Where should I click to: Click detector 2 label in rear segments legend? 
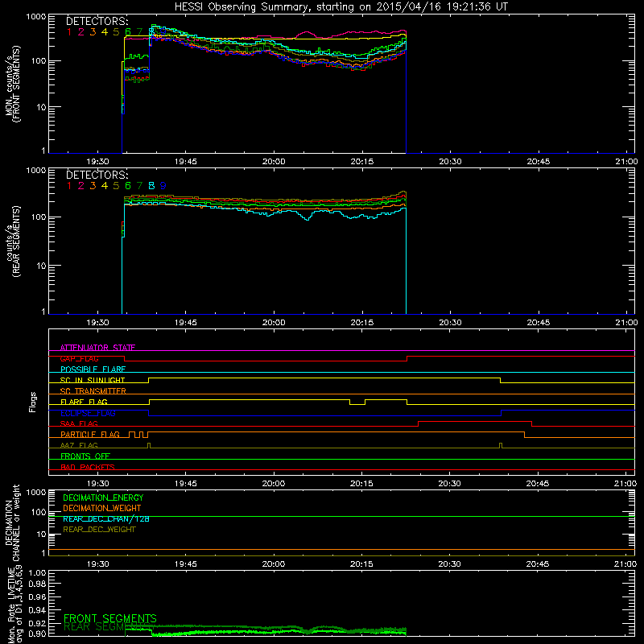pos(81,186)
